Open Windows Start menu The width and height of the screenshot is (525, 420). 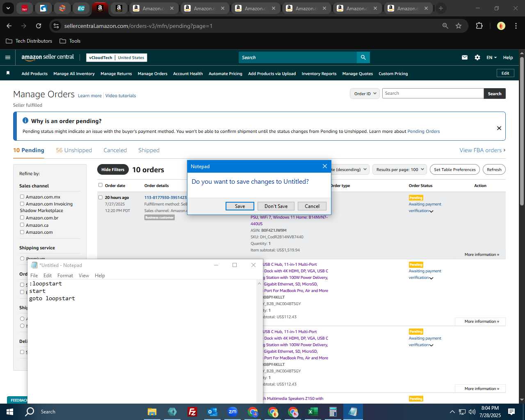[10, 412]
